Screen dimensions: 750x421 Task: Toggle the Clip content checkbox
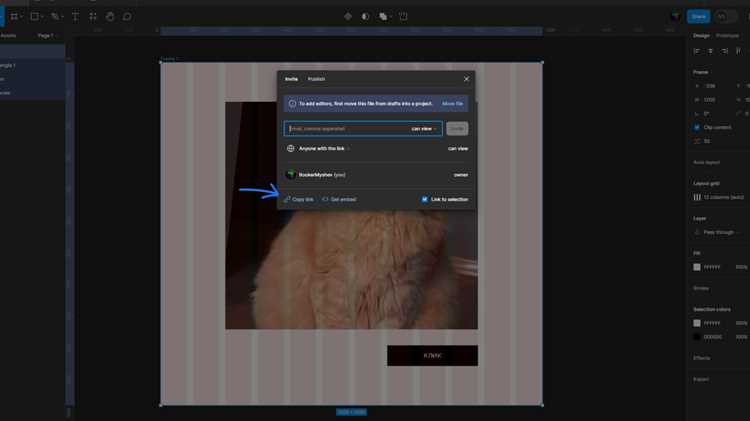(x=697, y=127)
